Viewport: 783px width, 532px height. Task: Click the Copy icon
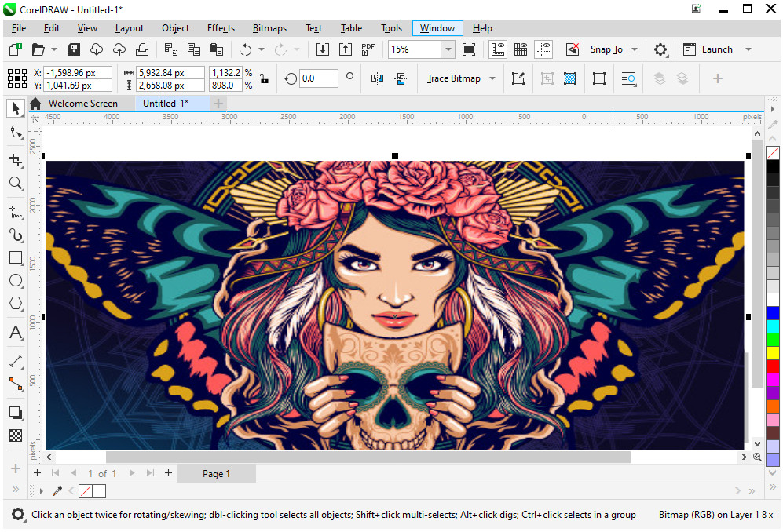(x=194, y=49)
